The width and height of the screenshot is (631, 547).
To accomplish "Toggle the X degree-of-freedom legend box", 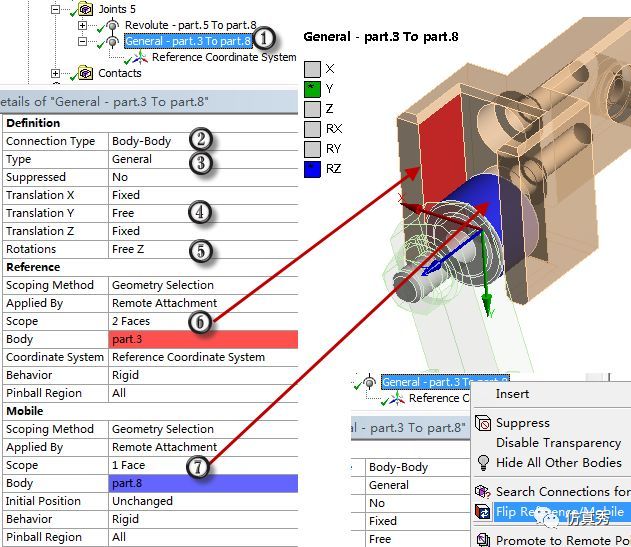I will click(x=312, y=69).
